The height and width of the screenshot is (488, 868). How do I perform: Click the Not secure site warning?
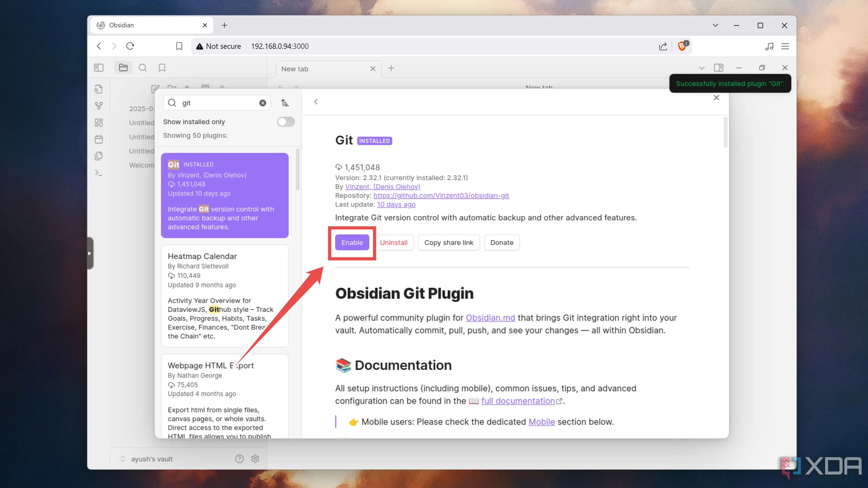pyautogui.click(x=218, y=46)
